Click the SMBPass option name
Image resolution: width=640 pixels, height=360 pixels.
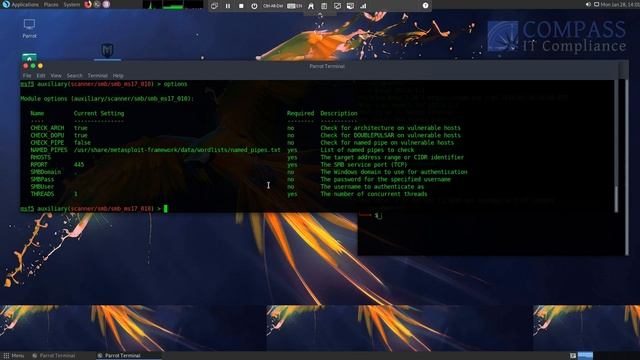(x=42, y=179)
